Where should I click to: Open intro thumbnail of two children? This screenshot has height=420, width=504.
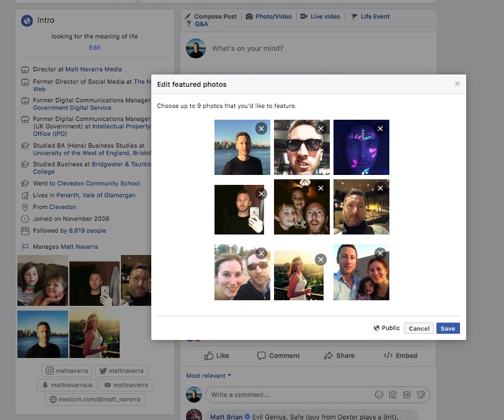click(43, 280)
